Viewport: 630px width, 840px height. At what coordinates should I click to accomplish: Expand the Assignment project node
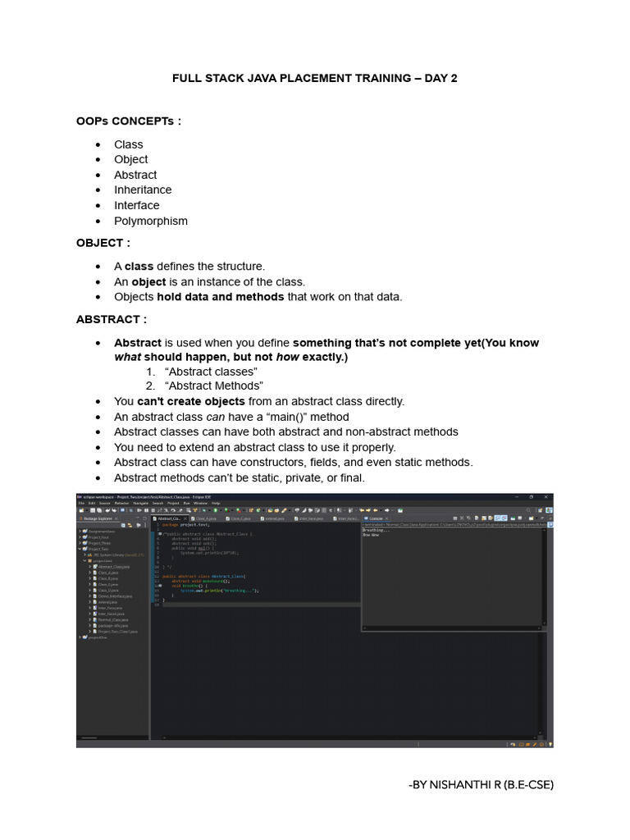[80, 532]
